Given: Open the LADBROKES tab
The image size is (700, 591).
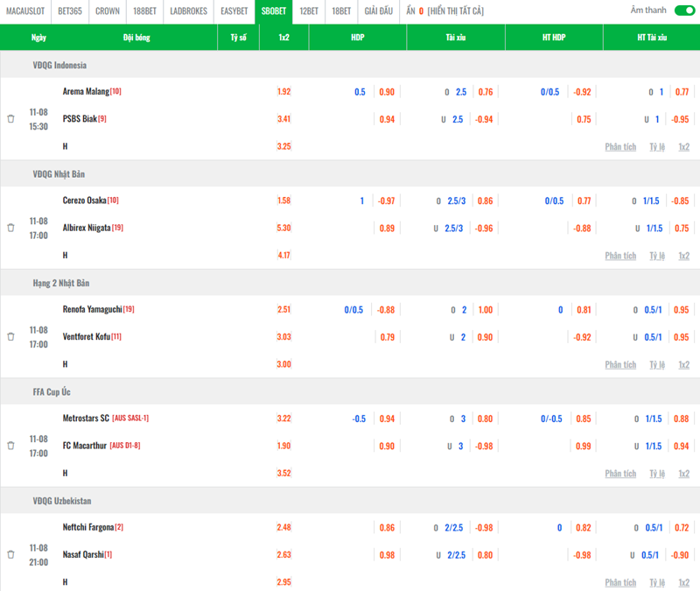Looking at the screenshot, I should pos(188,11).
